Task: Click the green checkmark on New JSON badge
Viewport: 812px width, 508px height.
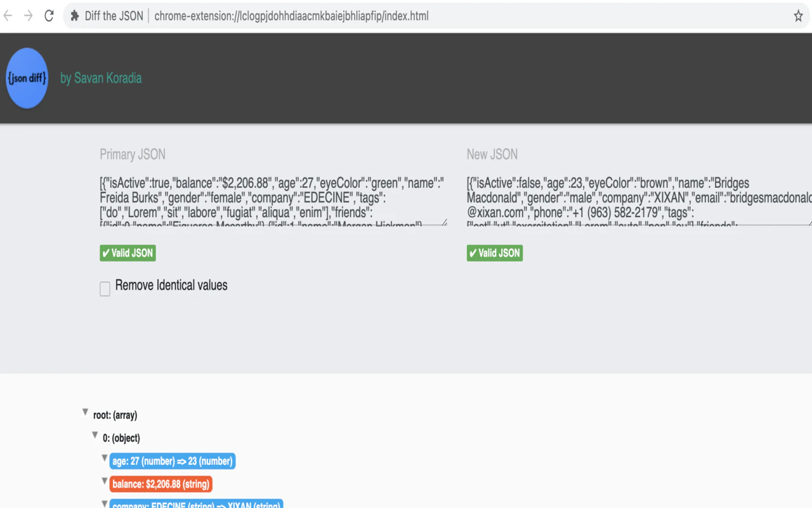Action: point(474,253)
